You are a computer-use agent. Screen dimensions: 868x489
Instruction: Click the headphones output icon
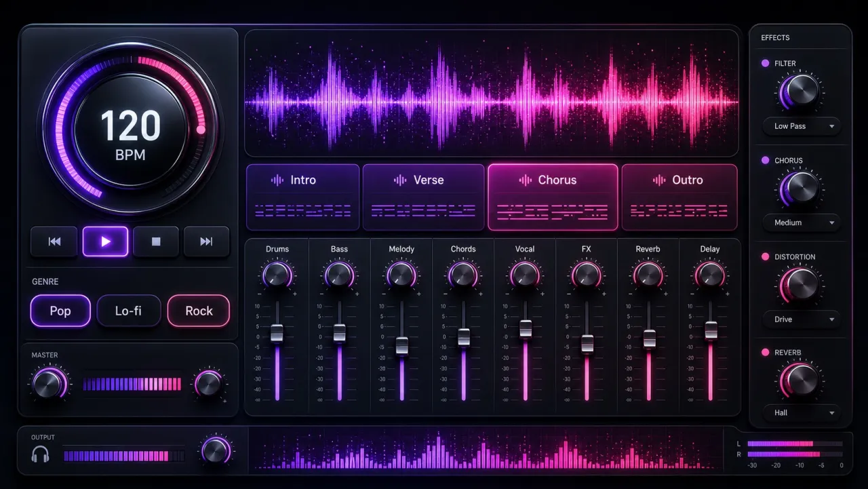(41, 455)
